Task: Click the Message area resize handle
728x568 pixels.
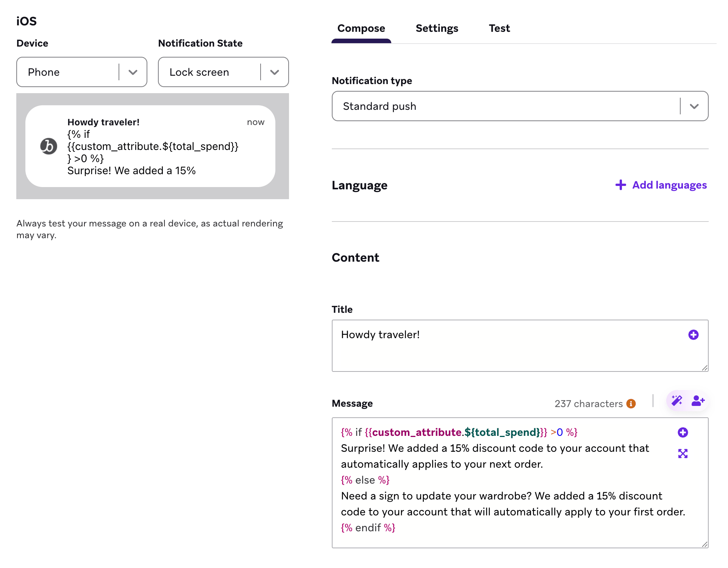Action: pyautogui.click(x=705, y=544)
